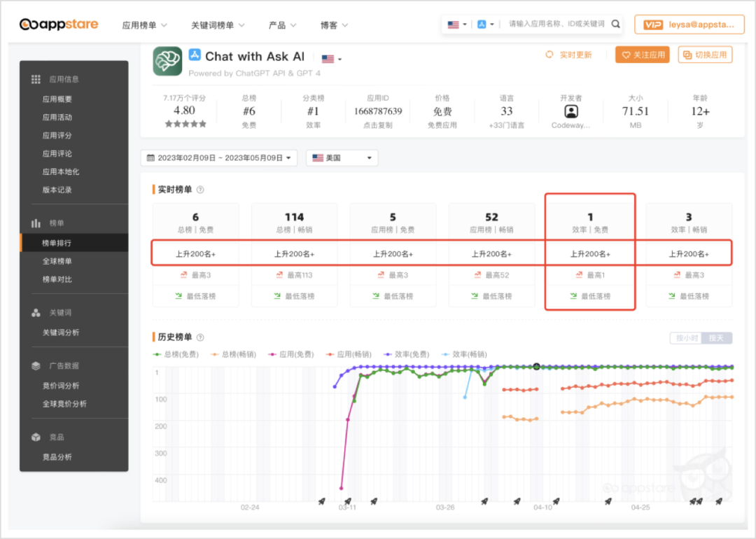Screen dimensions: 756x539
Task: Open the flag dropdown beside app title
Action: 332,59
